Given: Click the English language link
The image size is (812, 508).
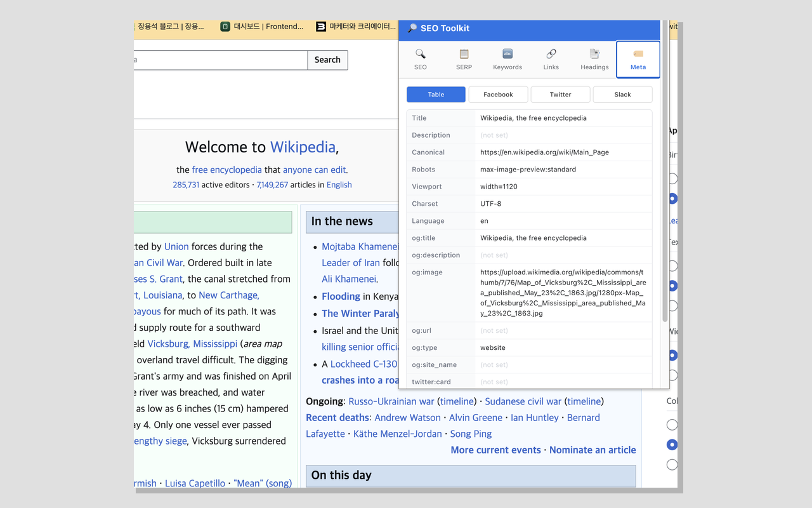Looking at the screenshot, I should (339, 185).
